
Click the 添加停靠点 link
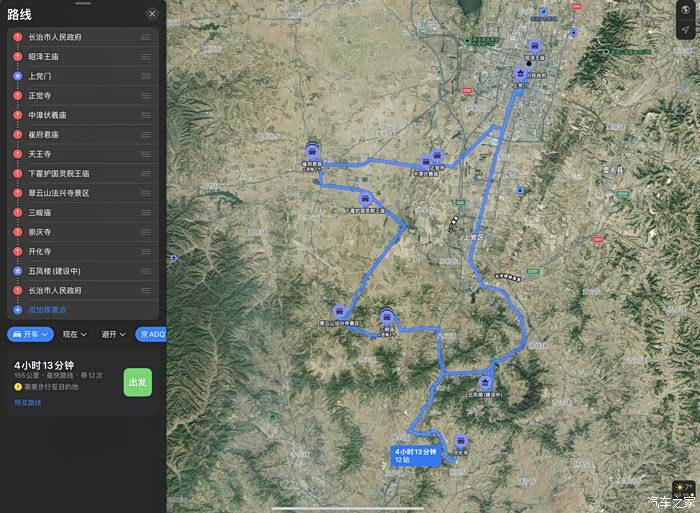(x=47, y=310)
